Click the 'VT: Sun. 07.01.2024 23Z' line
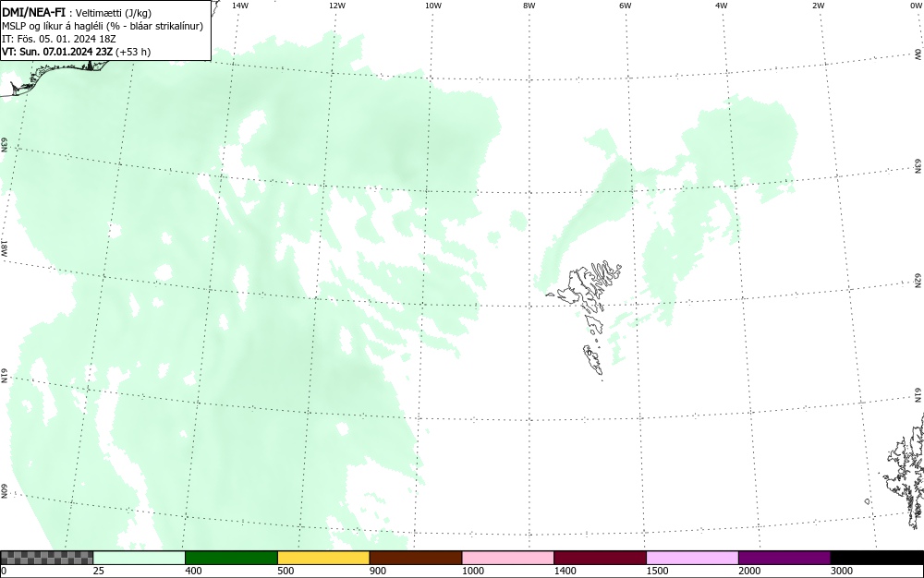 pyautogui.click(x=76, y=52)
